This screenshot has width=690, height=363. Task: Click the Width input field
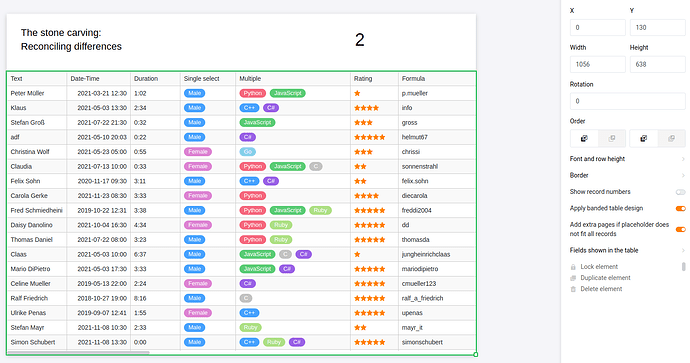click(598, 64)
